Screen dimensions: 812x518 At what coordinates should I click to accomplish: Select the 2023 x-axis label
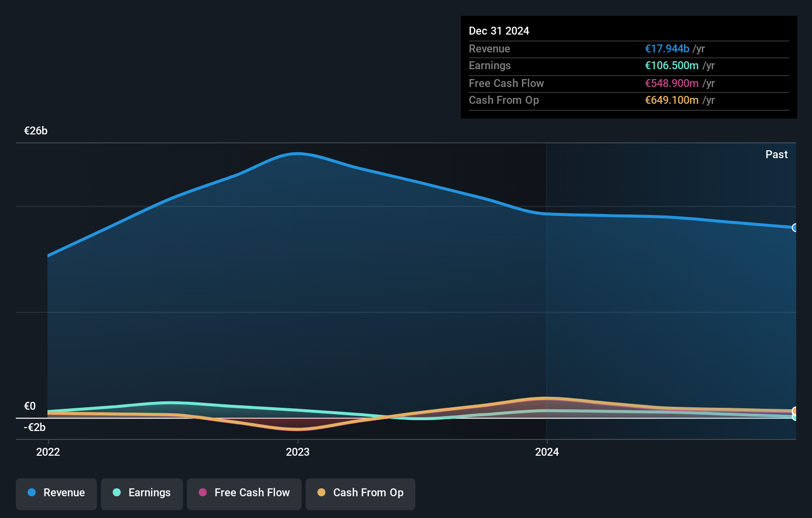coord(298,452)
